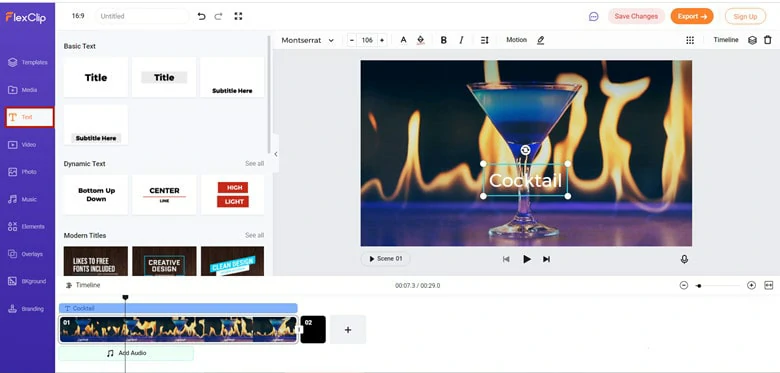Switch to the Elements sidebar tab
Screen dimensions: 780x373
tap(27, 226)
